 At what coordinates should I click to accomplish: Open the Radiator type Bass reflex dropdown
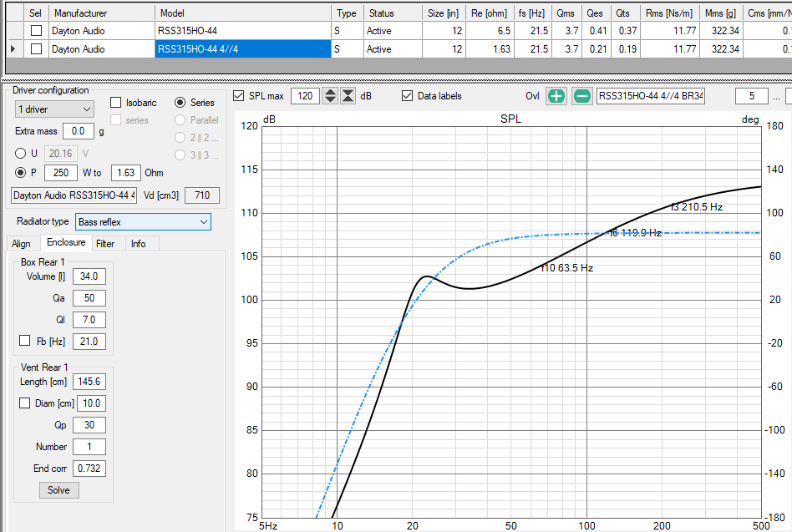pos(143,222)
